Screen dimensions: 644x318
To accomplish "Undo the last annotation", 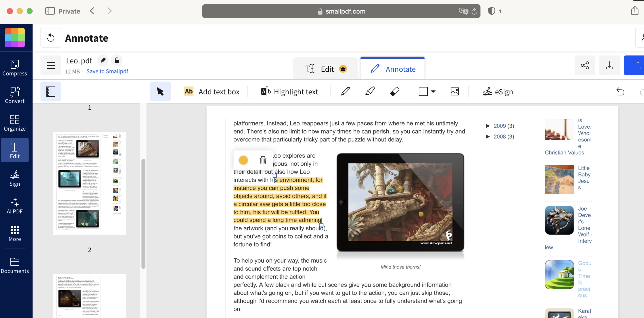I will tap(620, 92).
